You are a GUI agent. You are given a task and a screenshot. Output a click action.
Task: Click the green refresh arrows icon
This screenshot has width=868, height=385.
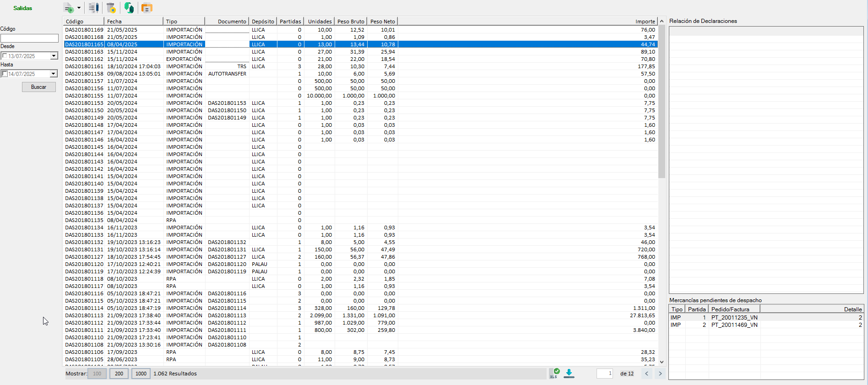pyautogui.click(x=129, y=8)
